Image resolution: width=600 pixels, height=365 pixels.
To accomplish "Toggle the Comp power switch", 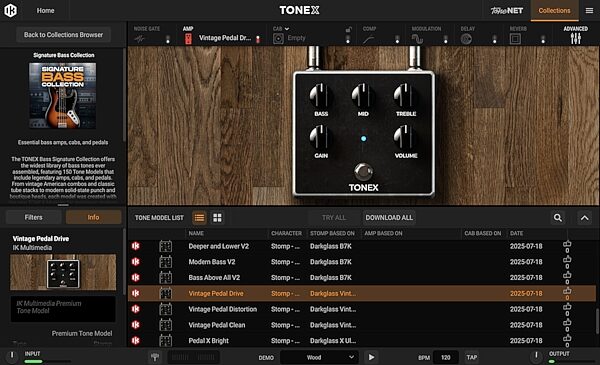I will pos(397,39).
